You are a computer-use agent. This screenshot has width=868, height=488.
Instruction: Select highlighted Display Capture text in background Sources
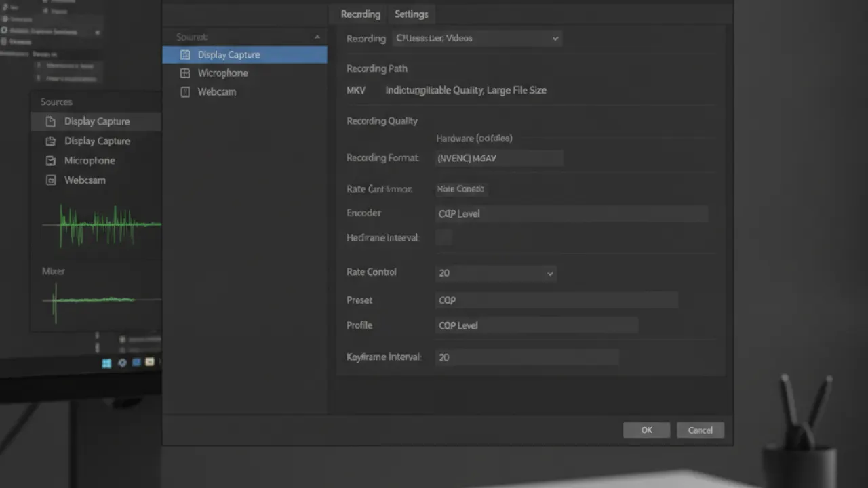[x=97, y=121]
